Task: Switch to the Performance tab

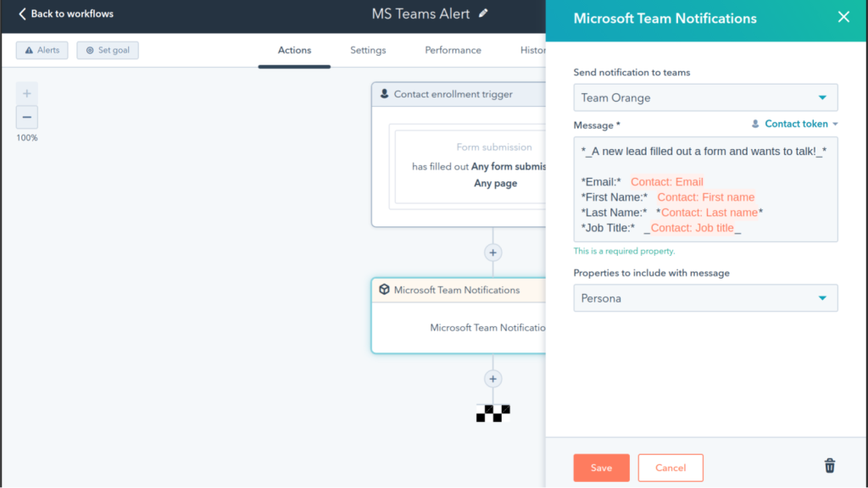Action: pos(453,50)
